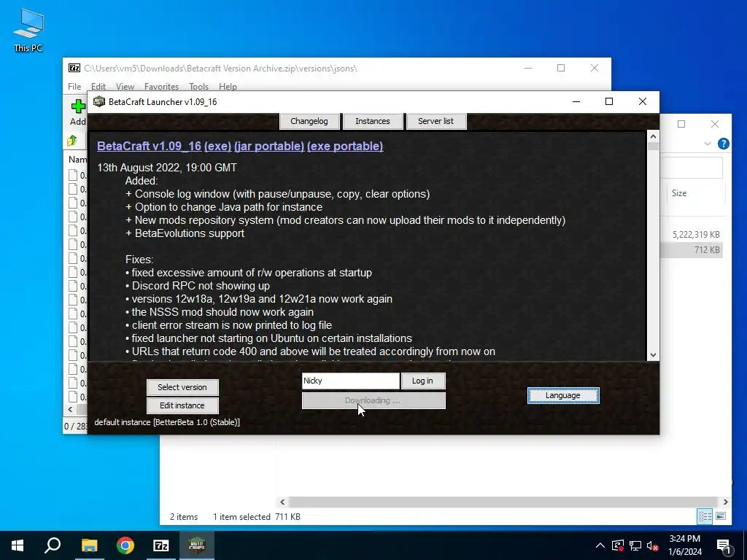Switch to 7-Zip on the taskbar

click(161, 545)
